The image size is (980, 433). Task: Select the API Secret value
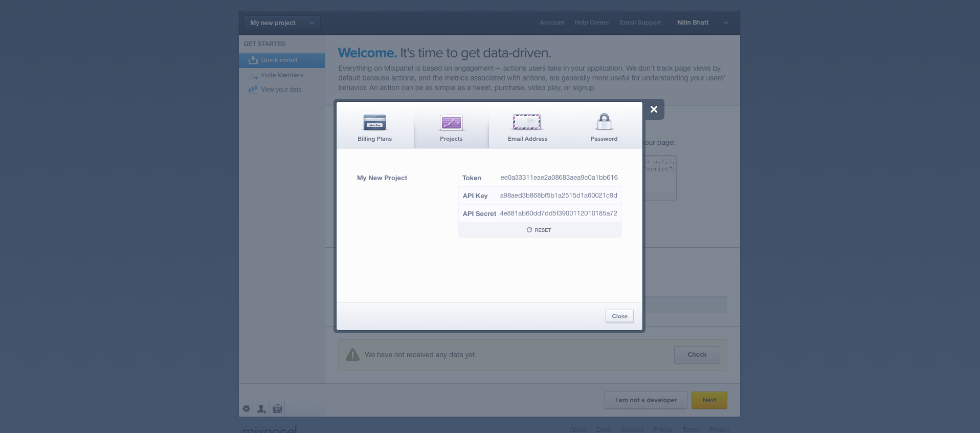pos(559,213)
